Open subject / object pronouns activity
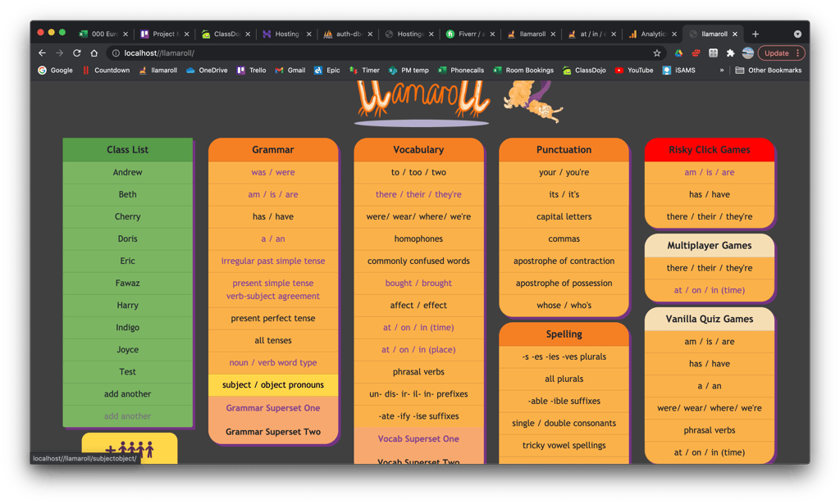Screen dimensions: 840x504 point(273,384)
